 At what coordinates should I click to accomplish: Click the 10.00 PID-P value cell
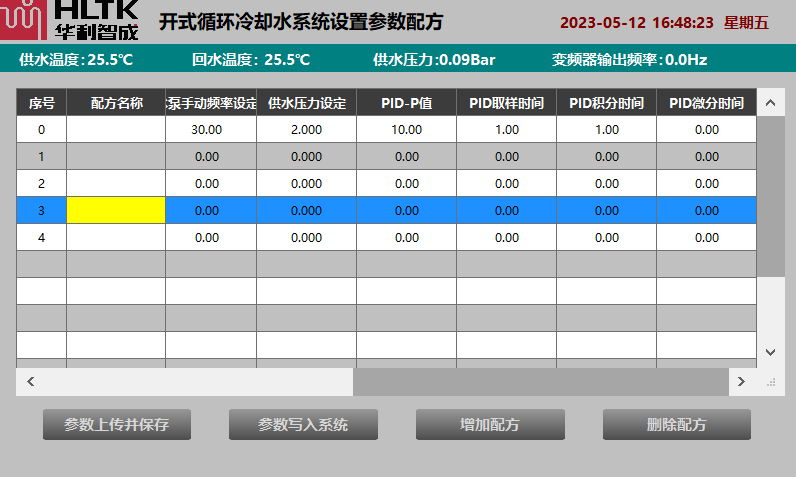(406, 129)
